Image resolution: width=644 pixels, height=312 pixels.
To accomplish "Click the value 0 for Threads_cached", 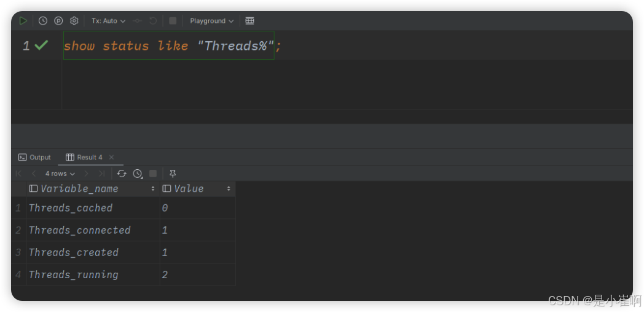I will click(x=197, y=208).
